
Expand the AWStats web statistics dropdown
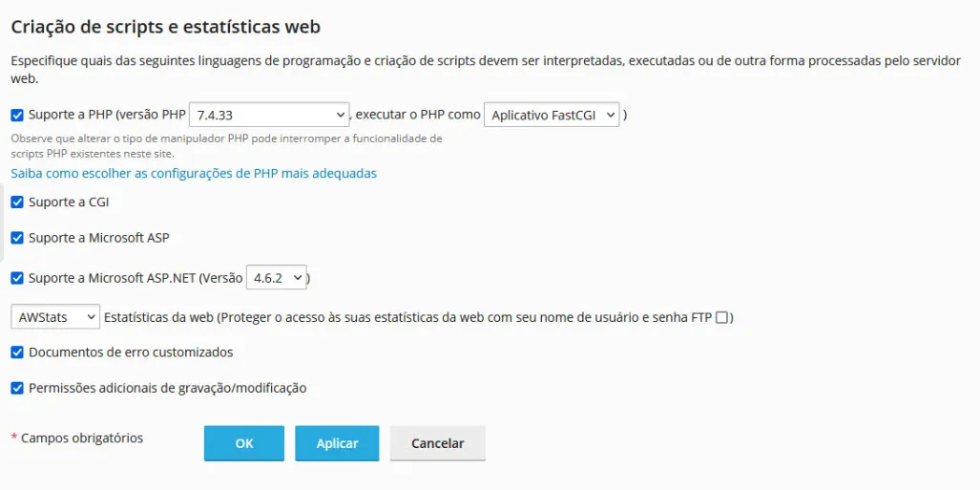click(x=55, y=316)
